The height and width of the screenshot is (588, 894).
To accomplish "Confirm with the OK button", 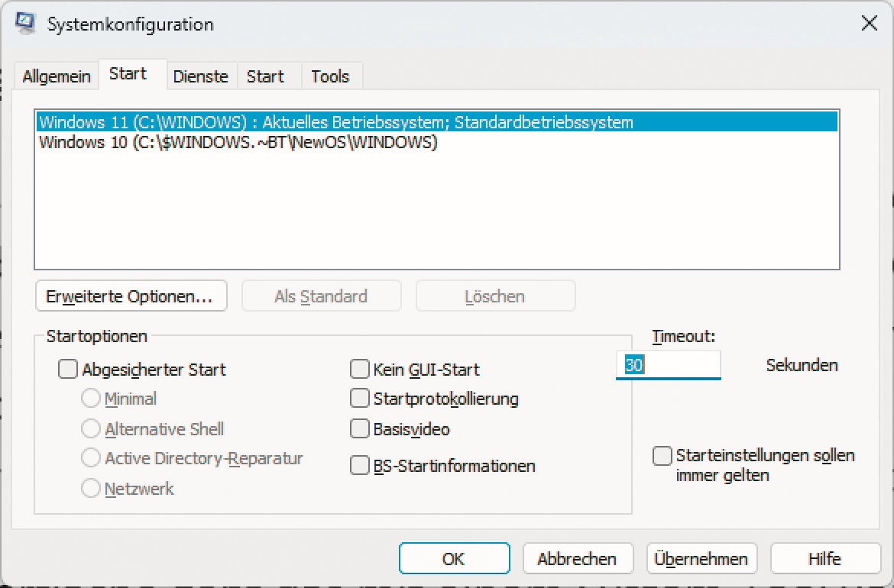I will point(455,558).
